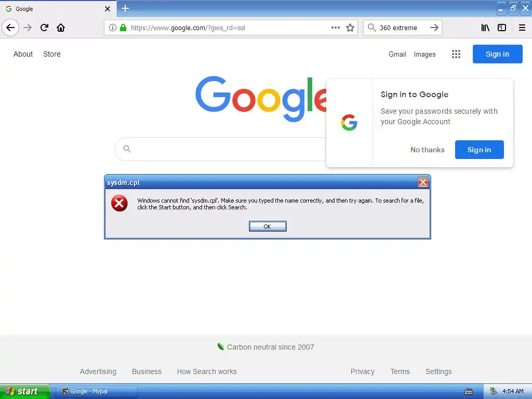Click the system tray network icon
The image size is (532, 399).
coord(494,391)
